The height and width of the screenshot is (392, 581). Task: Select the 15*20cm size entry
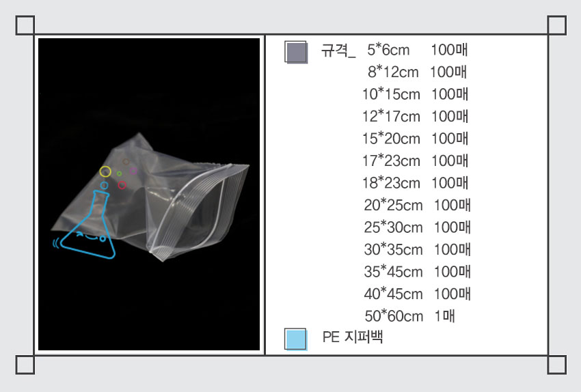point(391,139)
